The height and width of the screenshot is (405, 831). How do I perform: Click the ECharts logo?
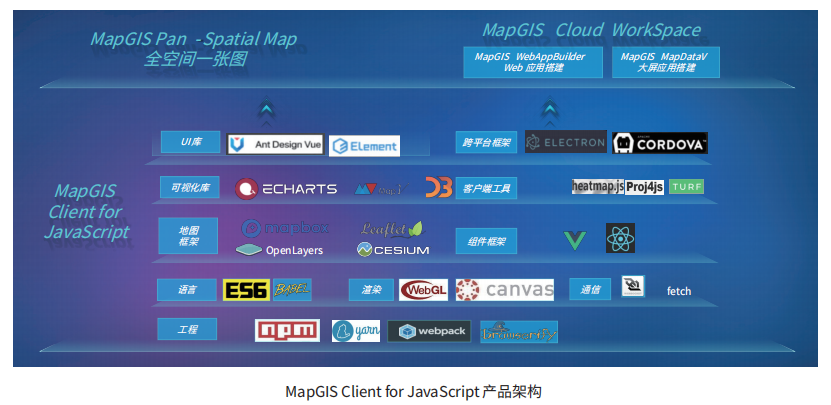[x=286, y=189]
